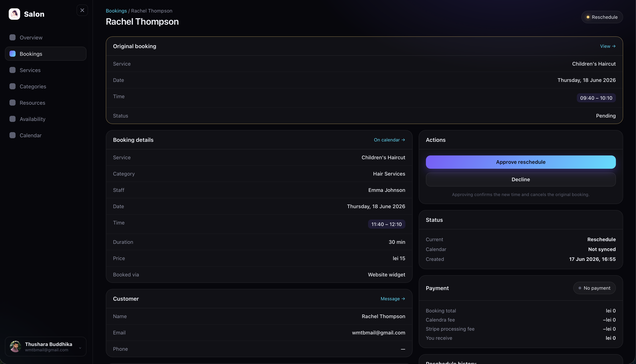Click the 30 min duration value
The image size is (636, 364).
pyautogui.click(x=397, y=242)
